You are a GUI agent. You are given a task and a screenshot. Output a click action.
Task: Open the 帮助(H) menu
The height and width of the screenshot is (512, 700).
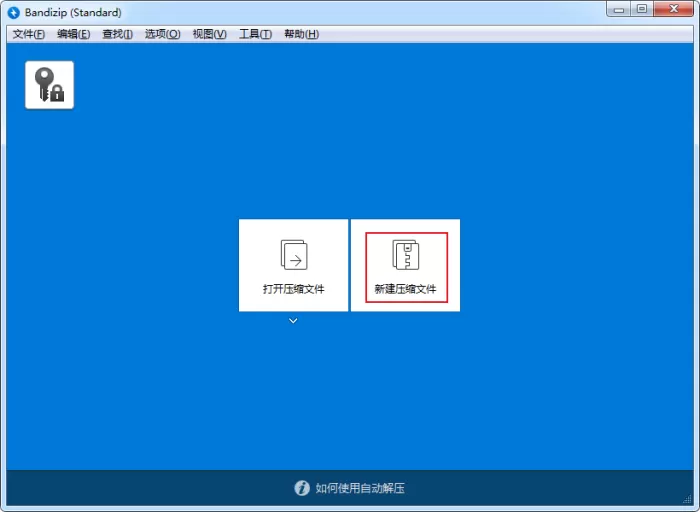301,34
